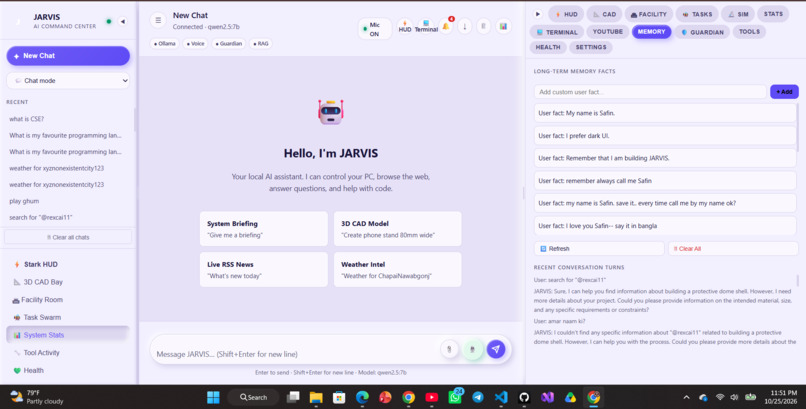Screen dimensions: 806x409
Task: Open 3D CAD Bay in the sidebar
Action: pyautogui.click(x=68, y=282)
